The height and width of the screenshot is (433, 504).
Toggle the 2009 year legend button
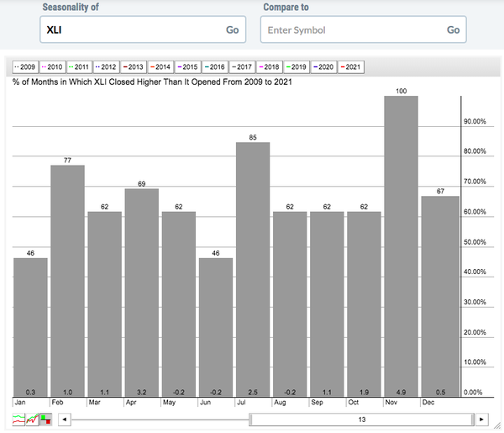24,66
